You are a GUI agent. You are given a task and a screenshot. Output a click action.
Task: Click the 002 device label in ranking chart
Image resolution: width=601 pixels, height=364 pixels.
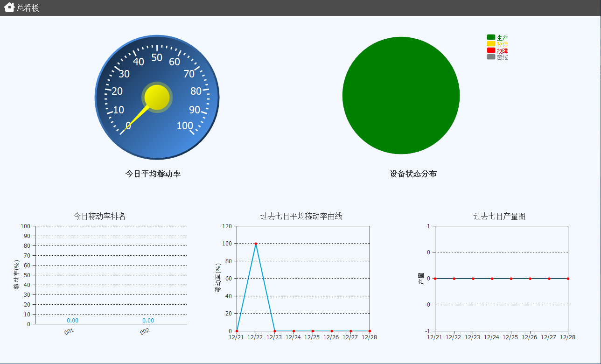click(145, 331)
